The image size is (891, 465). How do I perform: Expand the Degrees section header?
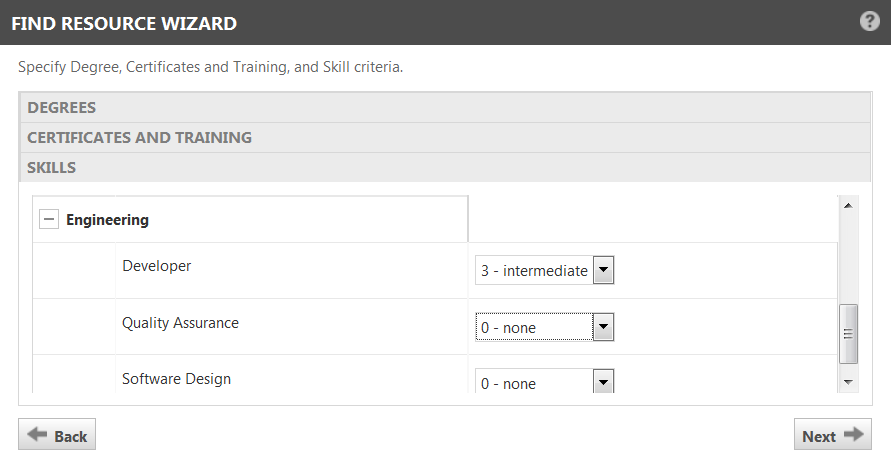(x=62, y=107)
